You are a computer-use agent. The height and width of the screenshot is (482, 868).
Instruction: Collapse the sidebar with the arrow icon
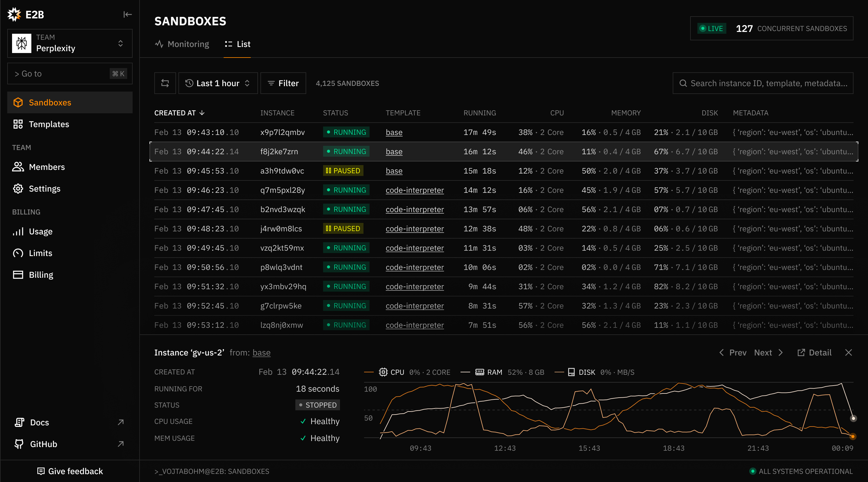tap(127, 14)
